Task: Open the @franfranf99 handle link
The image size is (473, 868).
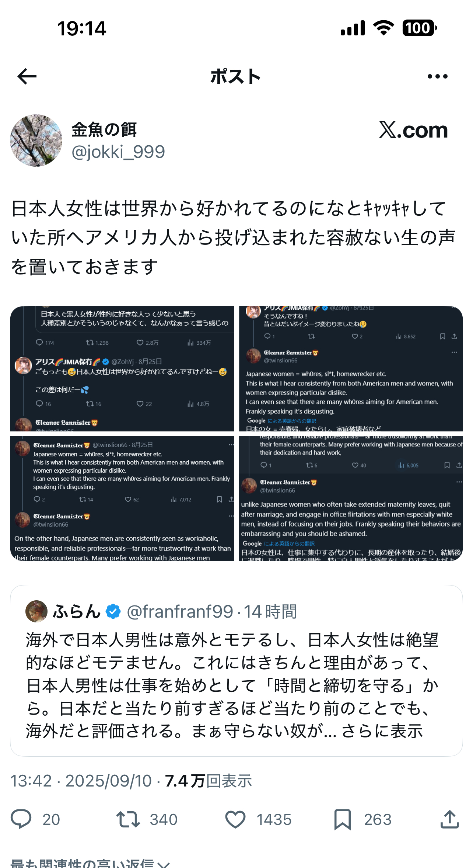Action: click(x=180, y=611)
